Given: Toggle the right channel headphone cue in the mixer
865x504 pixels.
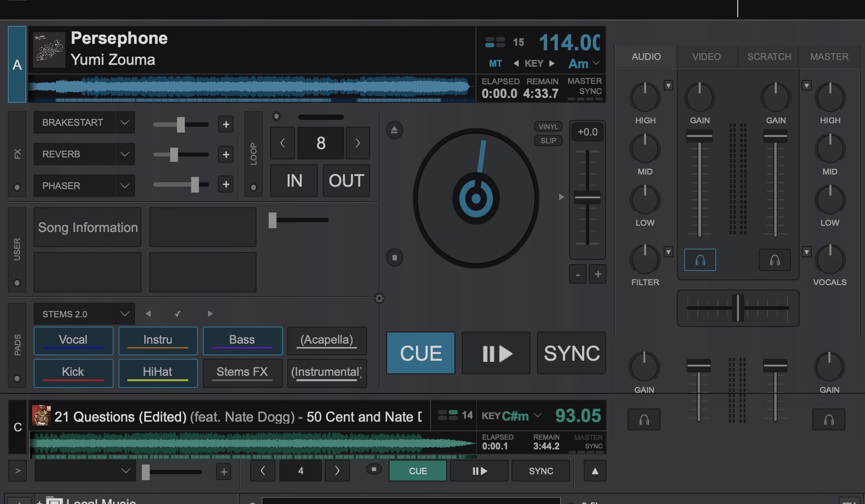Looking at the screenshot, I should coord(775,260).
